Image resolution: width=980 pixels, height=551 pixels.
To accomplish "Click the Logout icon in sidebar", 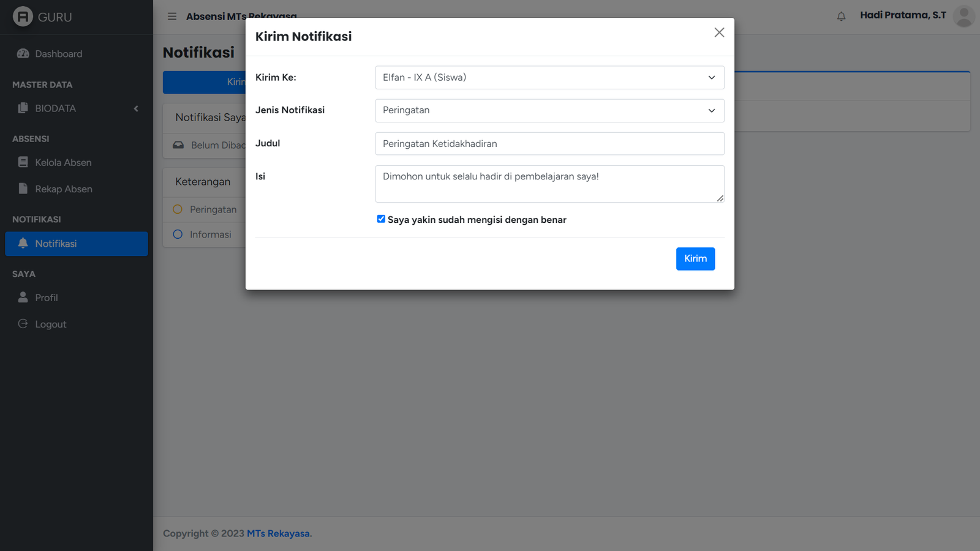I will point(23,324).
